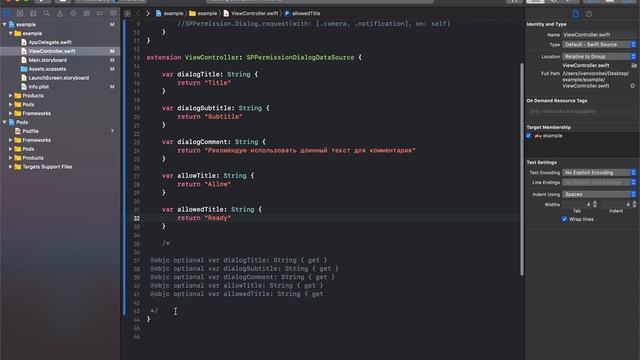The height and width of the screenshot is (360, 640).
Task: Click 'var dialogTitle: String' line
Action: point(210,74)
